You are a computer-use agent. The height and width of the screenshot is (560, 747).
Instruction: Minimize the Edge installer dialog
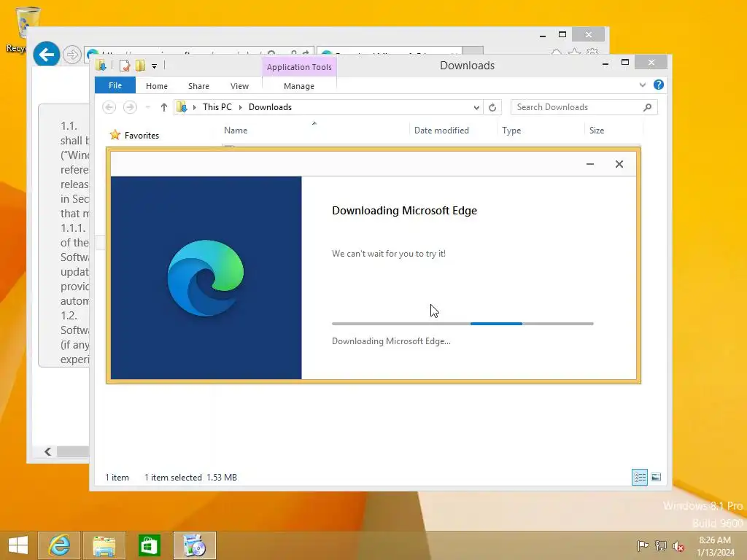[x=589, y=164]
